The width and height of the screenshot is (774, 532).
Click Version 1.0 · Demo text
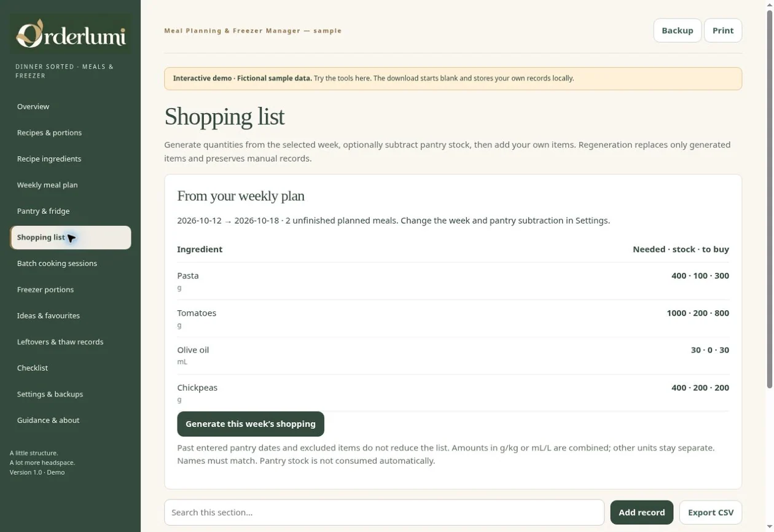tap(37, 472)
